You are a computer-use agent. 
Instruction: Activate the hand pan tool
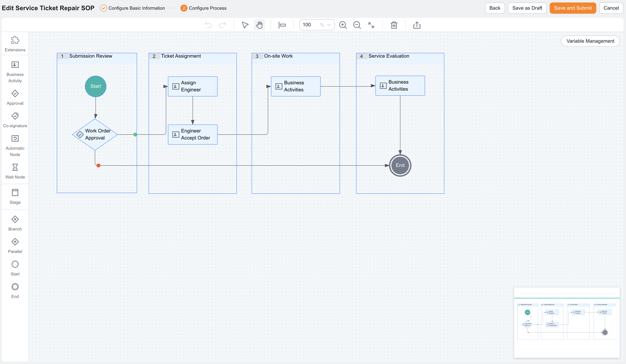click(259, 25)
